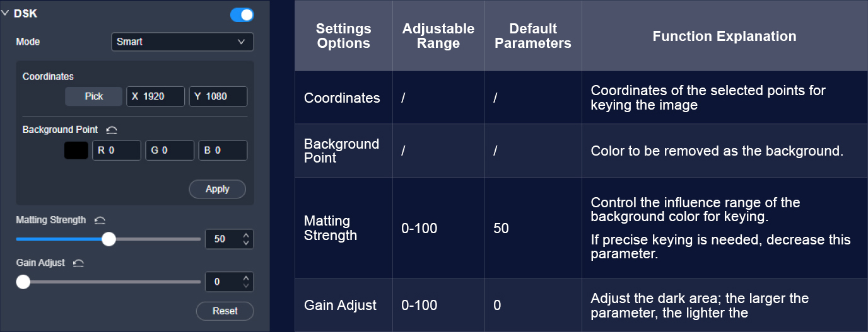This screenshot has width=868, height=332.
Task: Click the Pick coordinates button
Action: (x=94, y=96)
